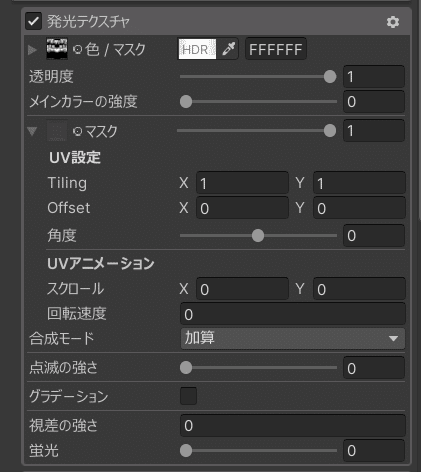Open the HDR color swatch
Screen dimensions: 421x472
tap(197, 49)
